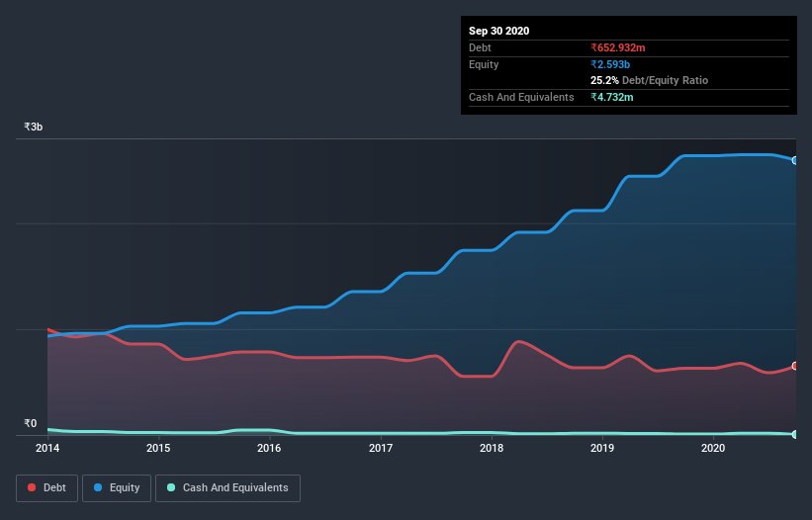Screen dimensions: 812x520
Task: Click the Equity row label in tooltip
Action: tap(484, 64)
